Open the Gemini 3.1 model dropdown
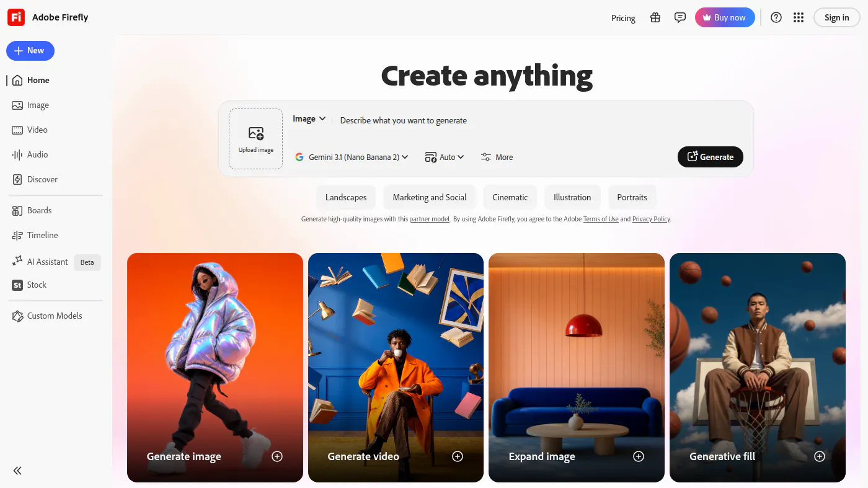This screenshot has height=488, width=868. (x=352, y=157)
